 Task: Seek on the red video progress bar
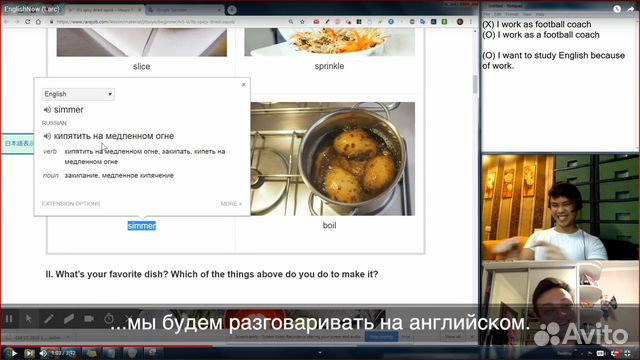point(106,347)
